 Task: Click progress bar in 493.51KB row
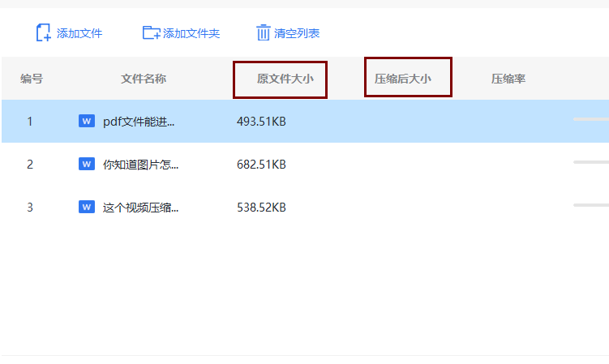[x=591, y=119]
